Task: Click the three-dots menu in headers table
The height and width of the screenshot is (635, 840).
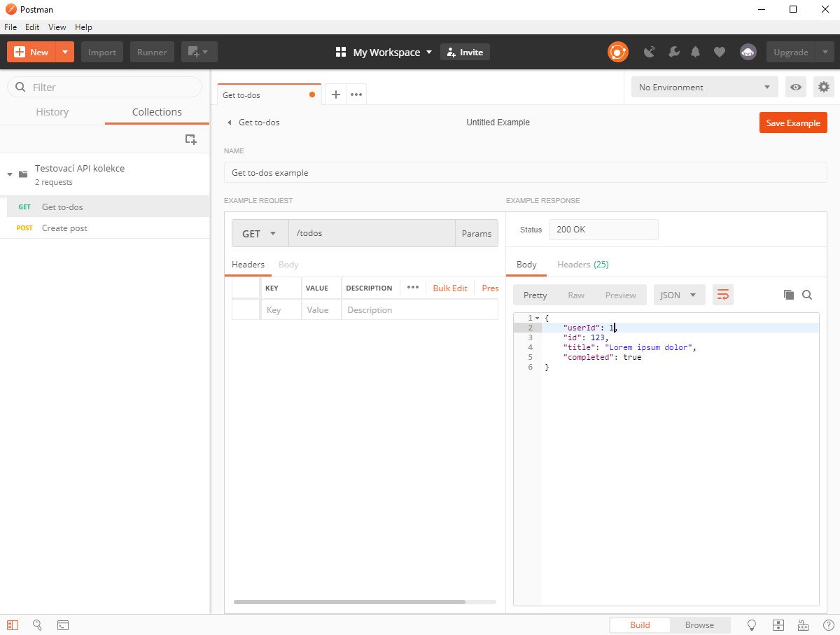Action: [x=413, y=288]
